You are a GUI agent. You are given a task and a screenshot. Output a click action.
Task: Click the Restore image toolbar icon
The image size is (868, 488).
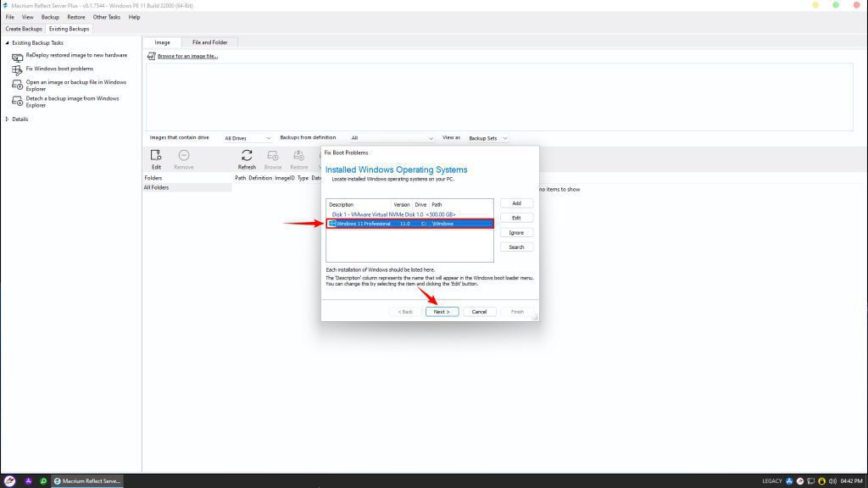click(298, 156)
